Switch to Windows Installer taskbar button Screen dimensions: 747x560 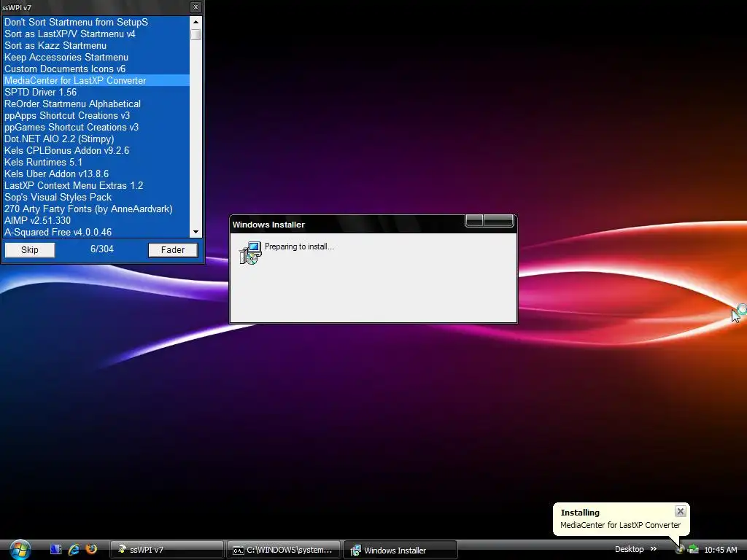click(400, 550)
